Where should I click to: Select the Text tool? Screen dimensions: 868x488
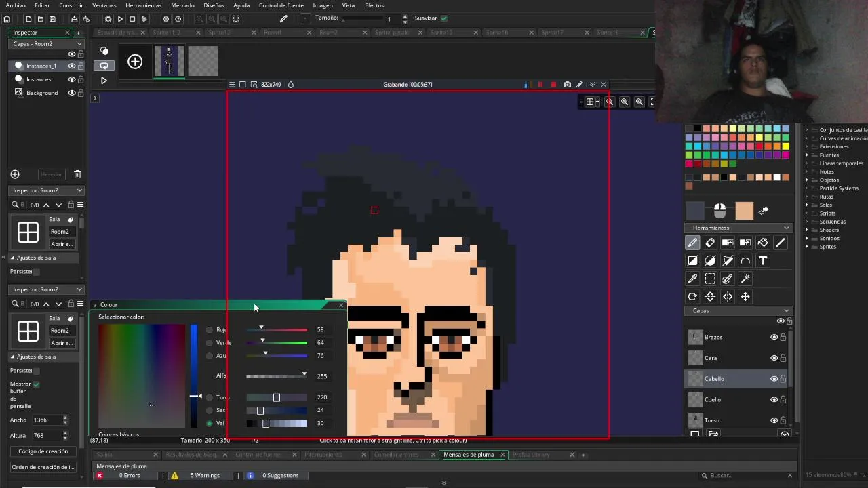click(x=763, y=261)
